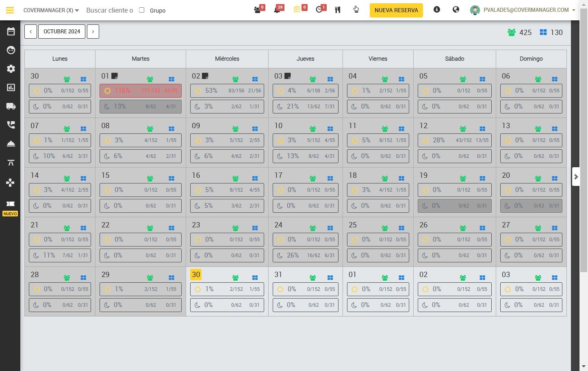588x371 pixels.
Task: Click the Buscar cliente search field
Action: point(110,10)
